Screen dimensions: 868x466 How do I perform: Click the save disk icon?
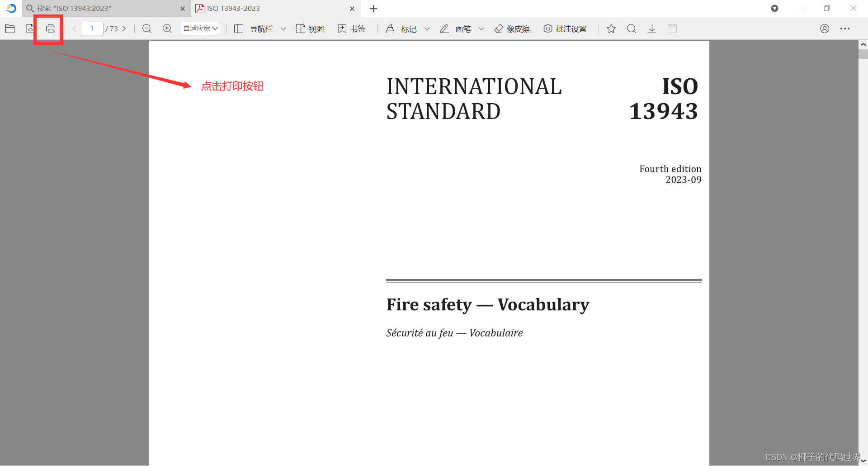click(672, 29)
